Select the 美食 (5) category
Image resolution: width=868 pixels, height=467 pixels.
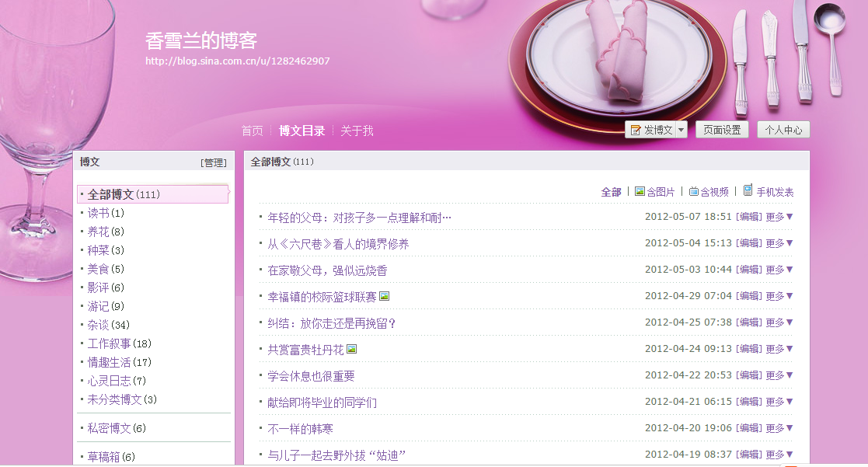[106, 269]
